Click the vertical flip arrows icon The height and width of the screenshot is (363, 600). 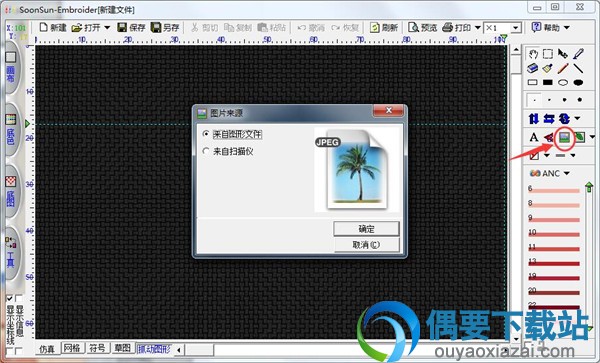point(534,119)
